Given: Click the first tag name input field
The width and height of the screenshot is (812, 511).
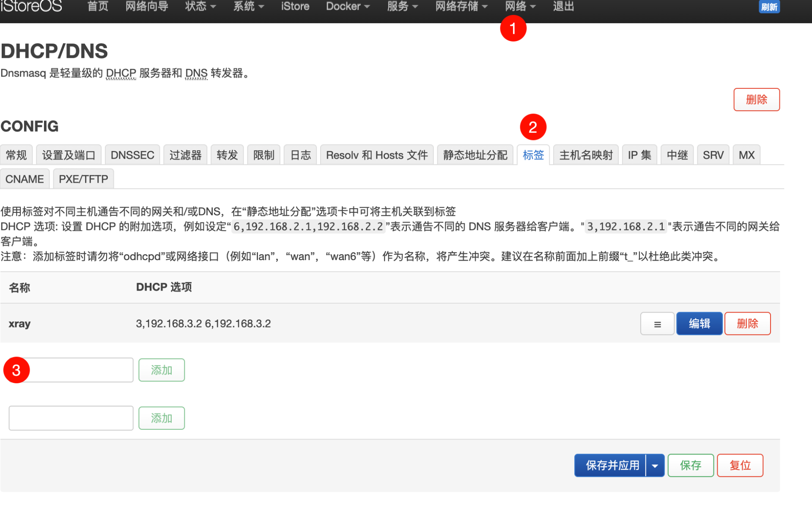Looking at the screenshot, I should [x=80, y=371].
